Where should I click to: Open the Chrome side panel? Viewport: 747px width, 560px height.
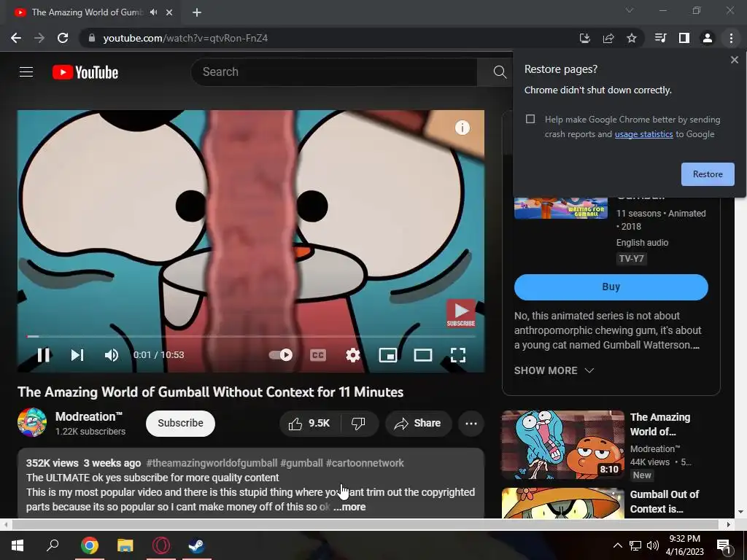click(x=684, y=38)
